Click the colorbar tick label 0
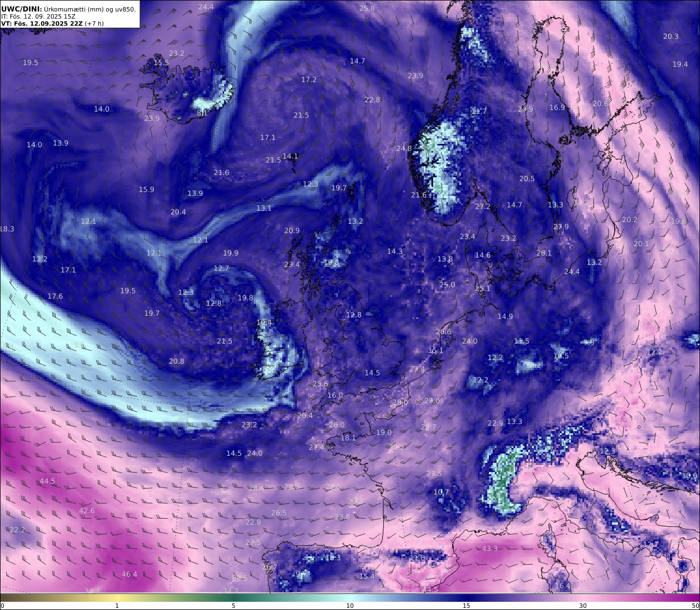700x610 pixels. 2,606
